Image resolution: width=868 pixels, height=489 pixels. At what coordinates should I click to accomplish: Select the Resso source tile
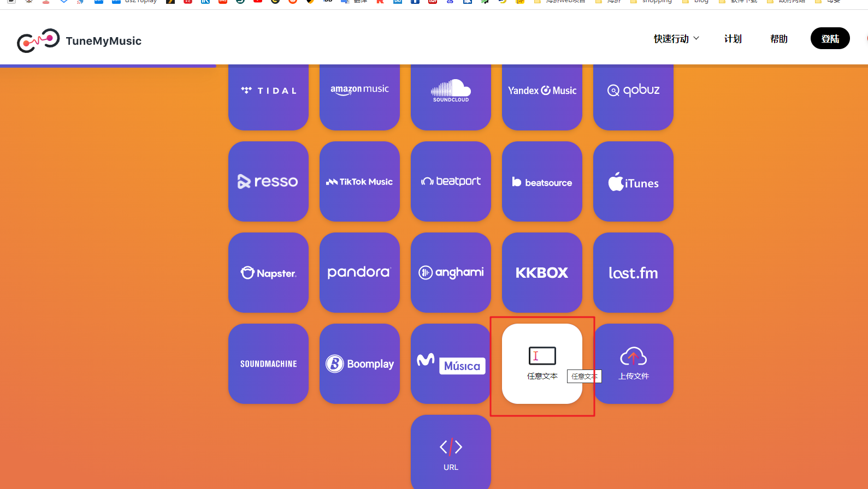pos(268,181)
